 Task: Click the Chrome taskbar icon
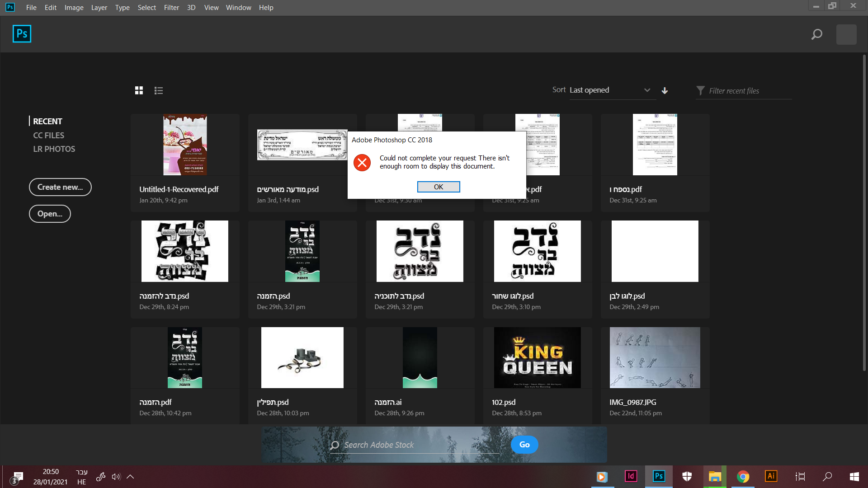click(743, 476)
